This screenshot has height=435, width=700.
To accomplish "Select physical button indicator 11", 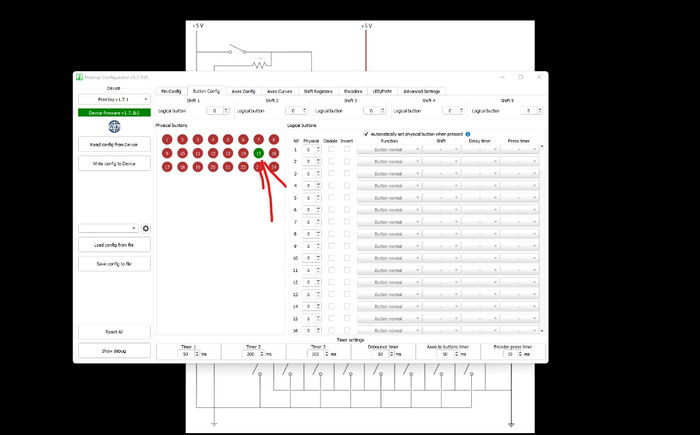I will coord(198,153).
